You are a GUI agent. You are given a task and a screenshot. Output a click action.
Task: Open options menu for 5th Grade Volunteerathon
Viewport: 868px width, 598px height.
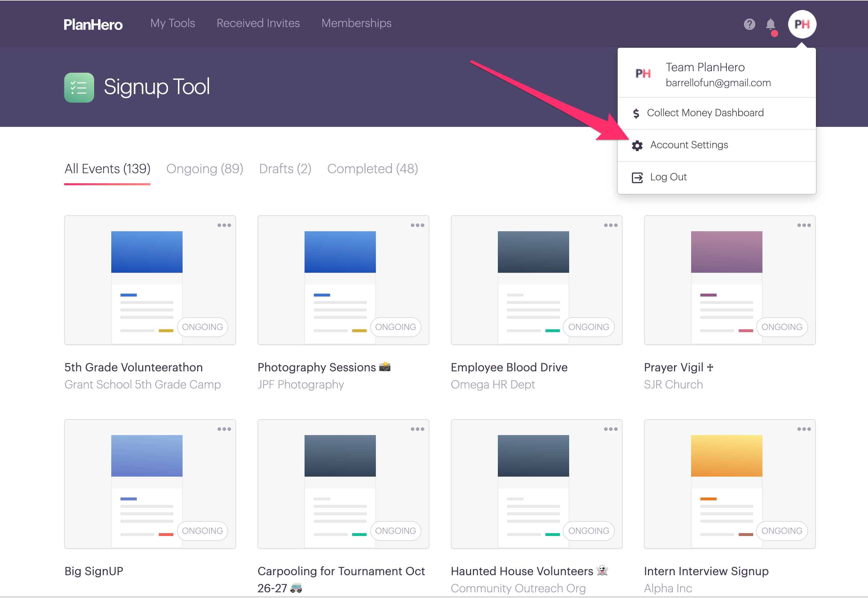[224, 225]
